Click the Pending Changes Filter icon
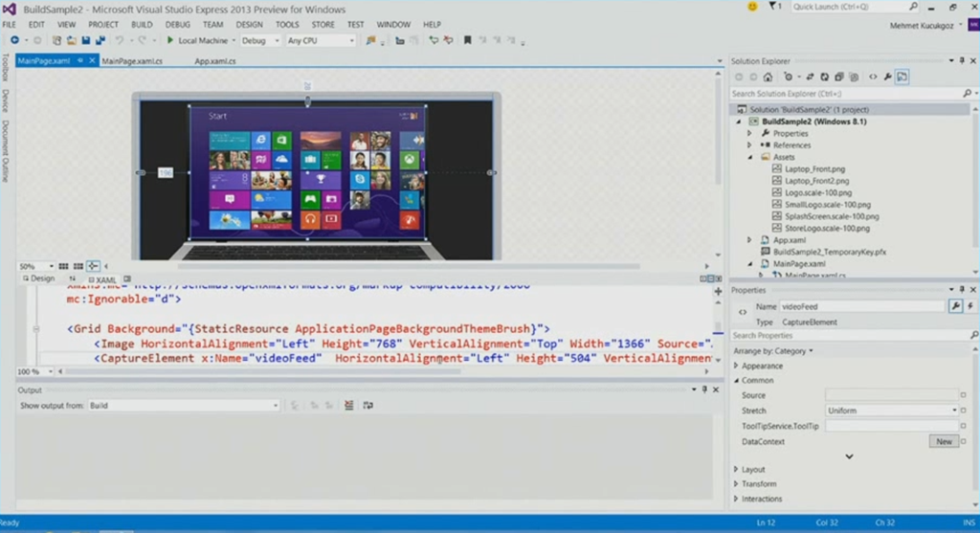 point(789,77)
